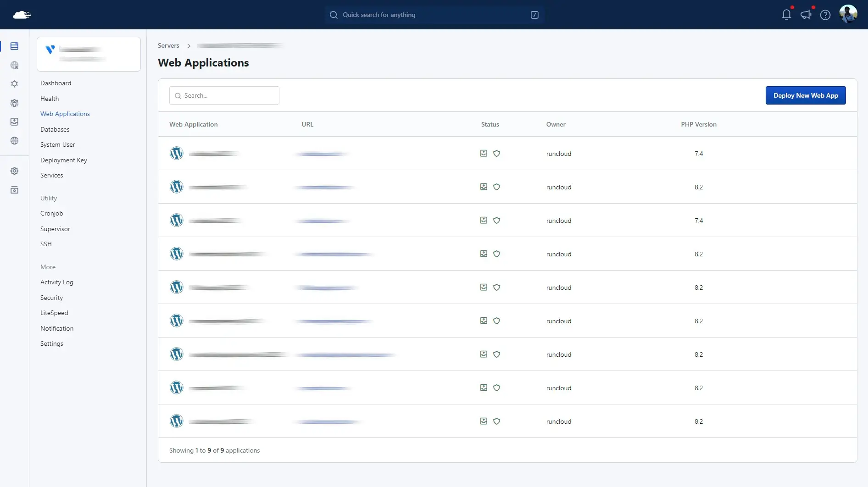The width and height of the screenshot is (868, 487).
Task: Open the server selector card in sidebar
Action: [89, 54]
